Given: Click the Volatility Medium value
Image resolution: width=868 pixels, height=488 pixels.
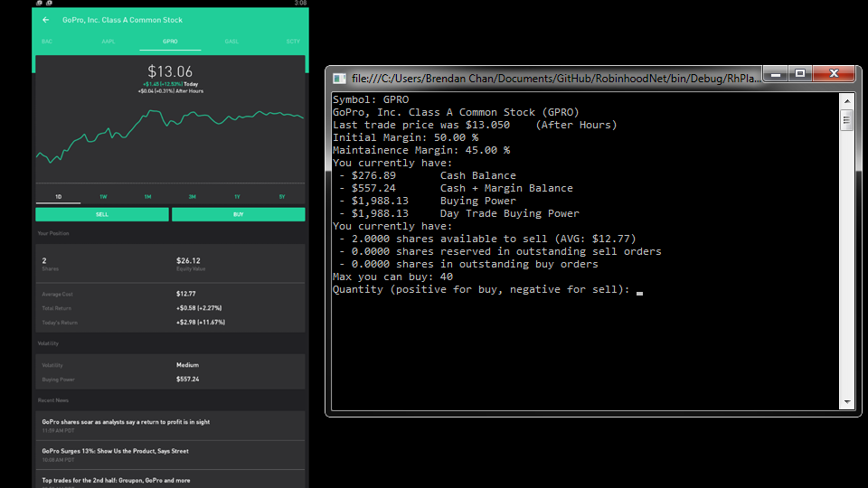Looking at the screenshot, I should 188,365.
